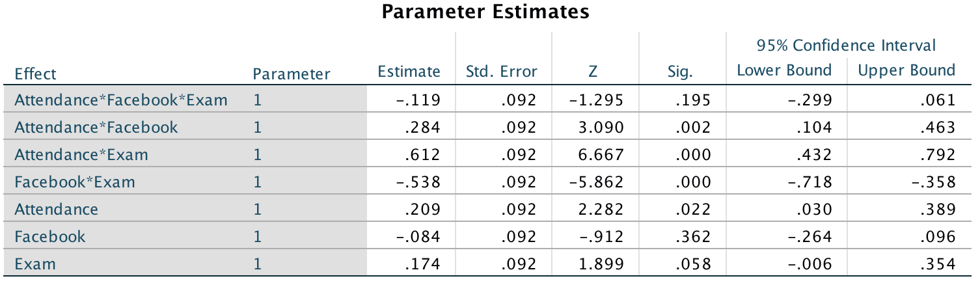
Task: Click the Z column header
Action: (593, 72)
